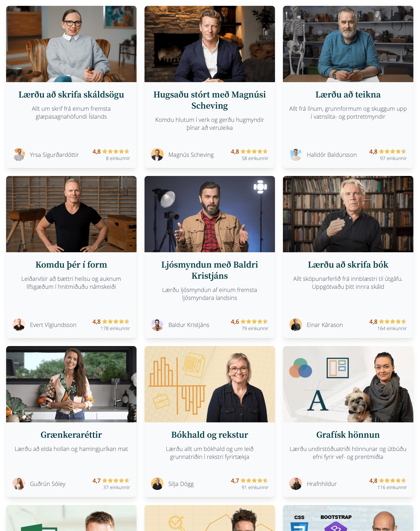The height and width of the screenshot is (531, 420).
Task: Click Halldór Baldursson's avatar icon
Action: click(x=296, y=154)
